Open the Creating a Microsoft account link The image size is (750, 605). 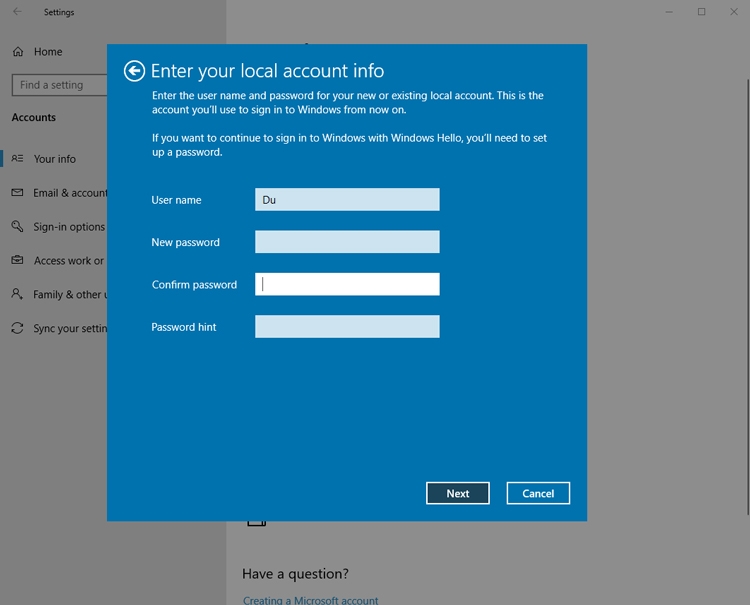coord(310,600)
